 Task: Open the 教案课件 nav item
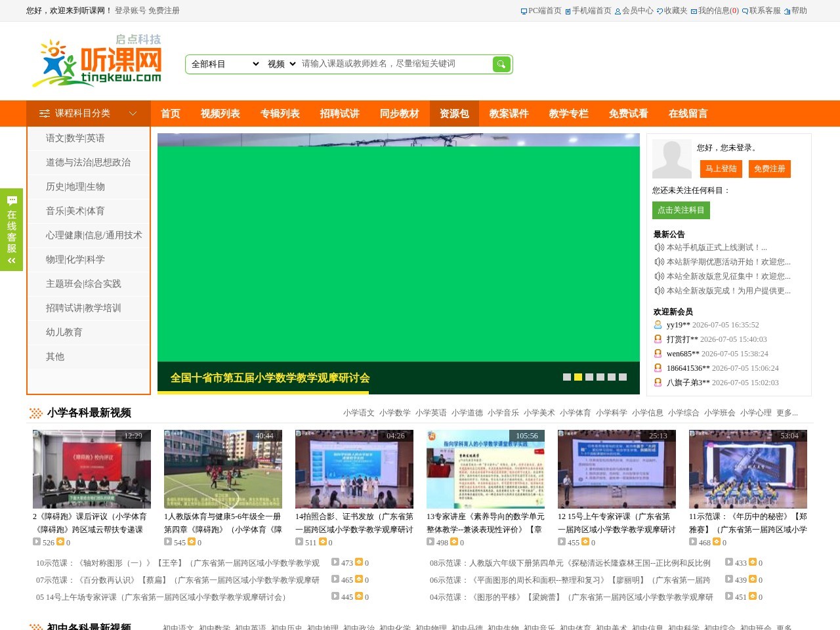click(509, 114)
